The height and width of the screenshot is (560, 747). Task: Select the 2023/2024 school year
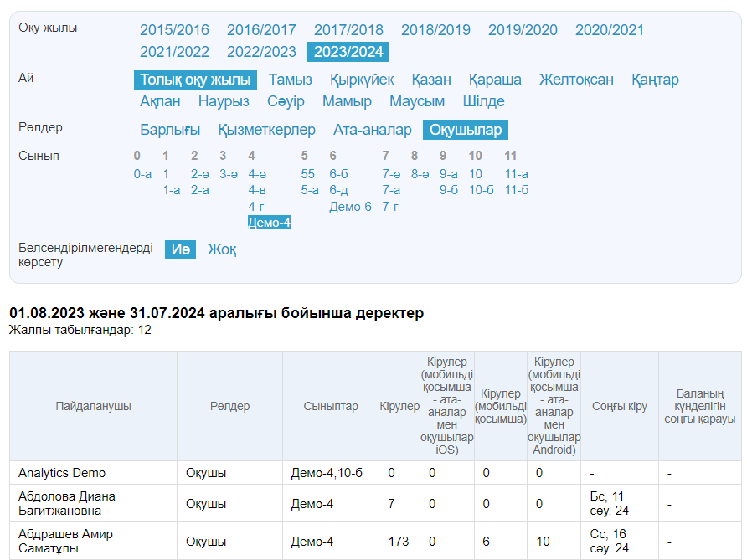tap(348, 52)
